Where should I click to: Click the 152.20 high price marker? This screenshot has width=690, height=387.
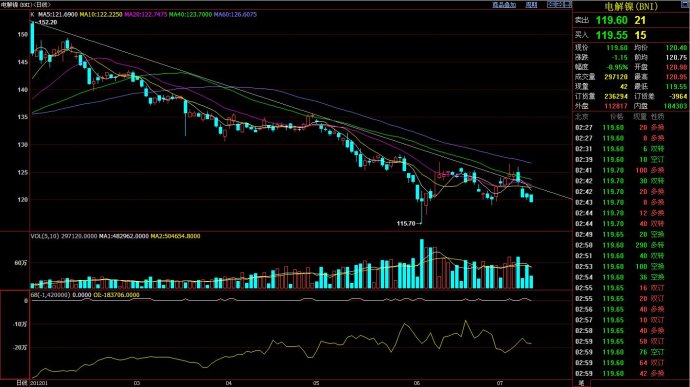point(48,22)
